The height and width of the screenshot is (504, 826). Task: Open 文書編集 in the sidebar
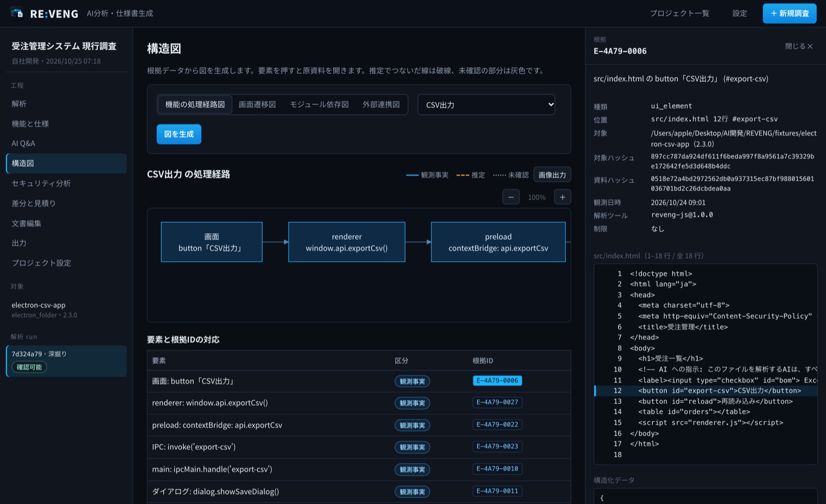(66, 223)
